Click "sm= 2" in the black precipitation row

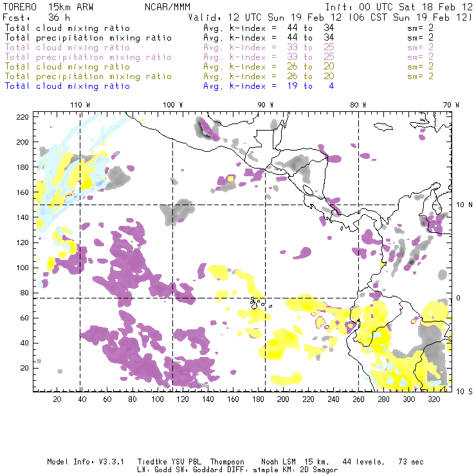point(420,38)
